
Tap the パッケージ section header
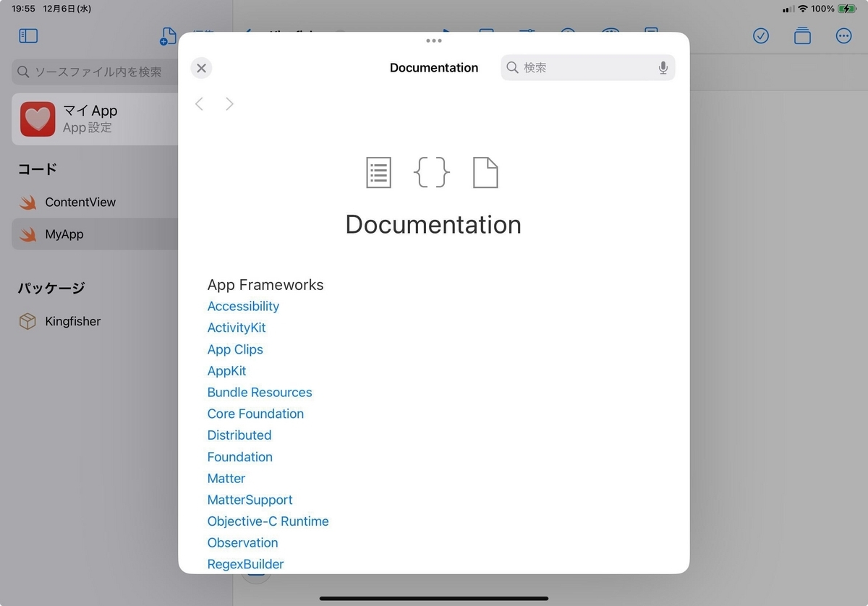click(51, 288)
